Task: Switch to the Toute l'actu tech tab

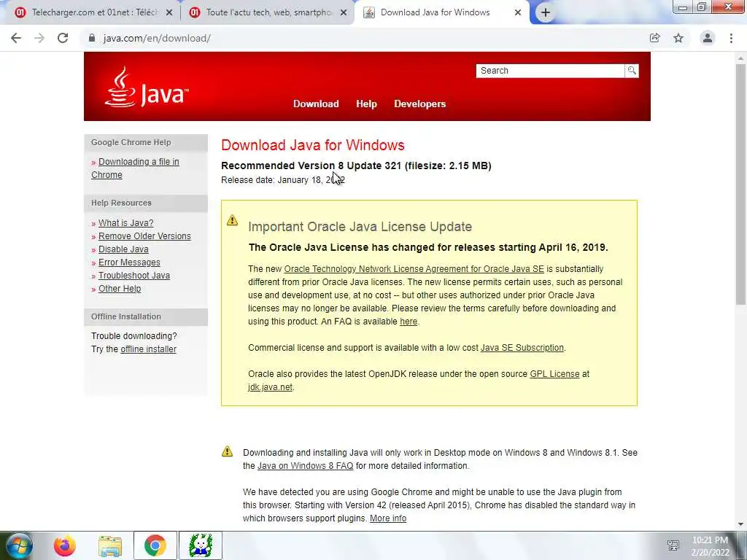Action: [269, 13]
